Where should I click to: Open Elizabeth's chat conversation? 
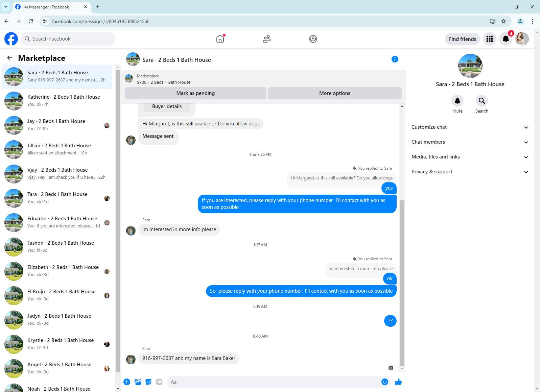[57, 271]
